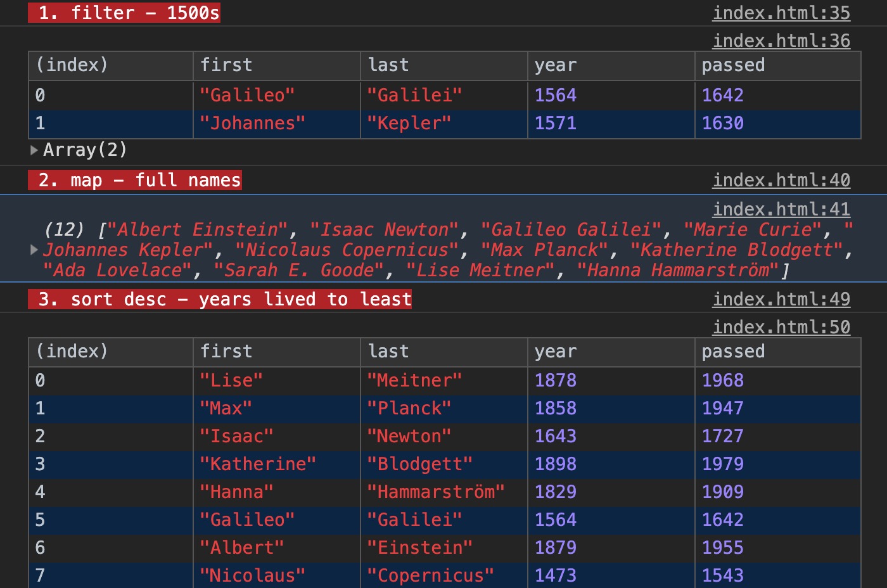Click the (index) header of the first table

pos(110,65)
